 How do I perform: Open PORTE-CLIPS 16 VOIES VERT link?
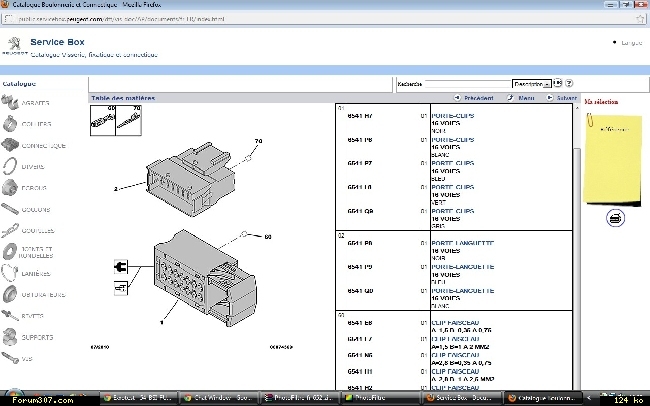coord(453,187)
